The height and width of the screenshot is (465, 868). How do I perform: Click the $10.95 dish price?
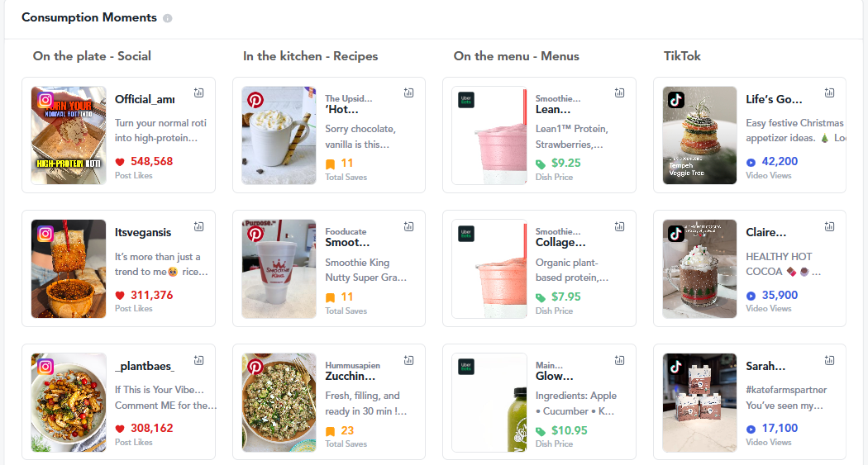coord(569,430)
